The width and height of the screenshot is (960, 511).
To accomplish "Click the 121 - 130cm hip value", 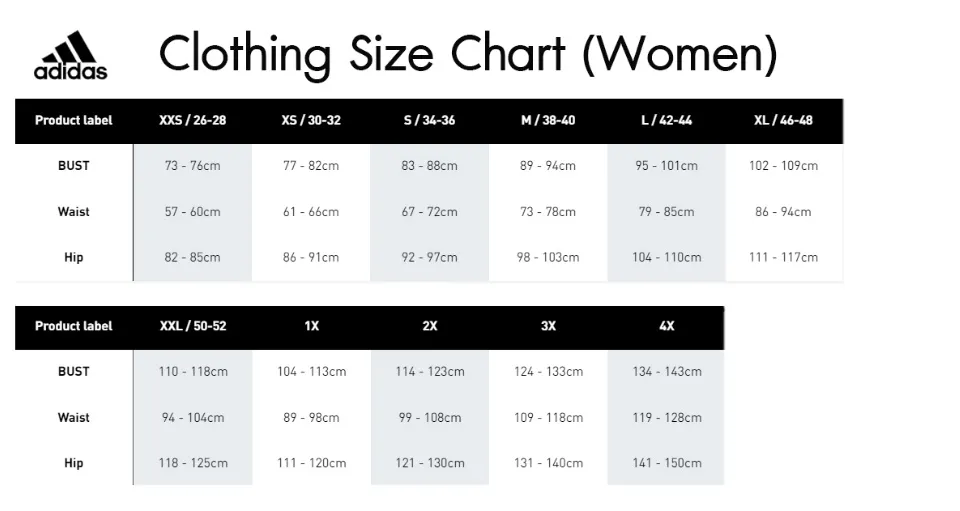I will (x=430, y=463).
